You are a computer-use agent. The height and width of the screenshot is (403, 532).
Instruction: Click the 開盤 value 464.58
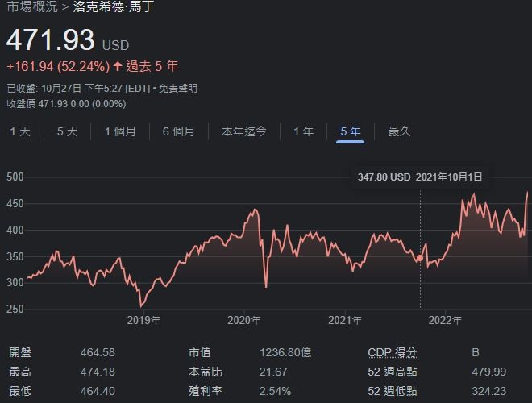tap(98, 353)
